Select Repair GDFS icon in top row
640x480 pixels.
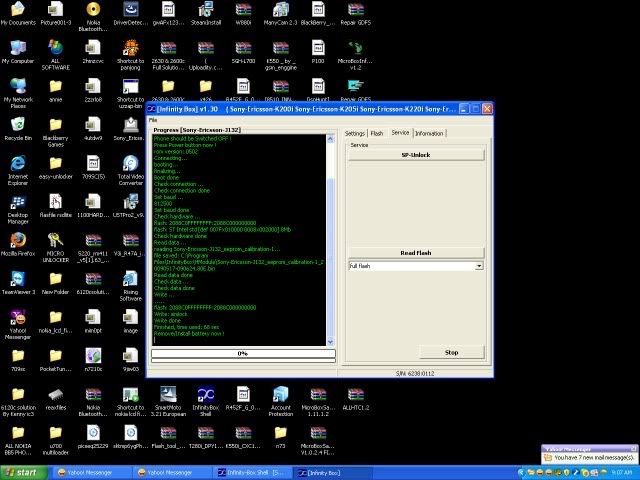[x=356, y=14]
